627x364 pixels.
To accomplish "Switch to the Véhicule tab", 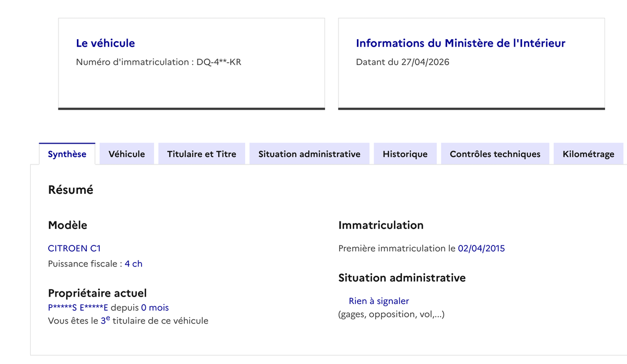I will [126, 154].
